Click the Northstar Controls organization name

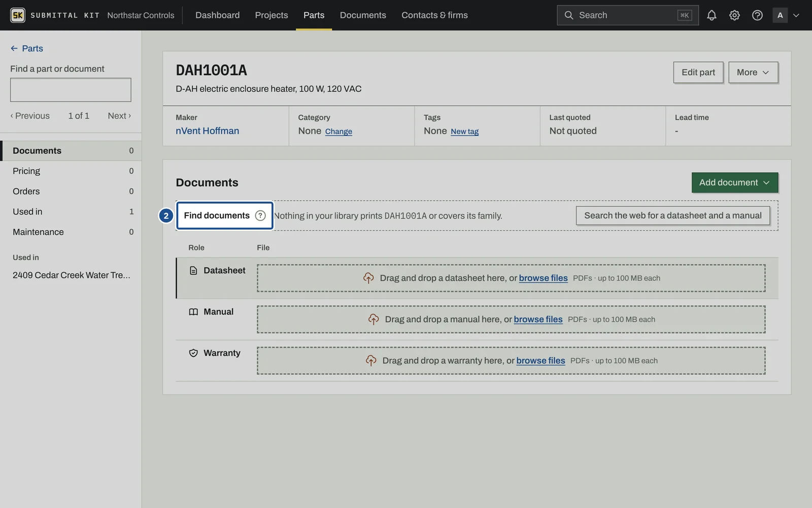141,15
